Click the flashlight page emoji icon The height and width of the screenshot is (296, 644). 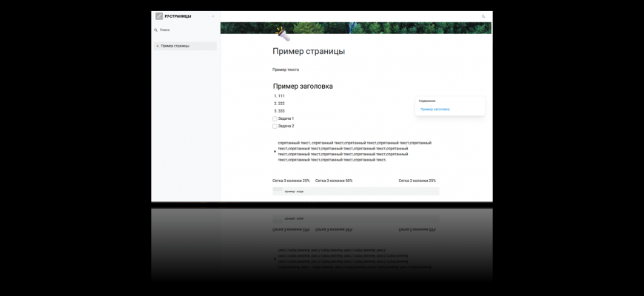click(283, 34)
